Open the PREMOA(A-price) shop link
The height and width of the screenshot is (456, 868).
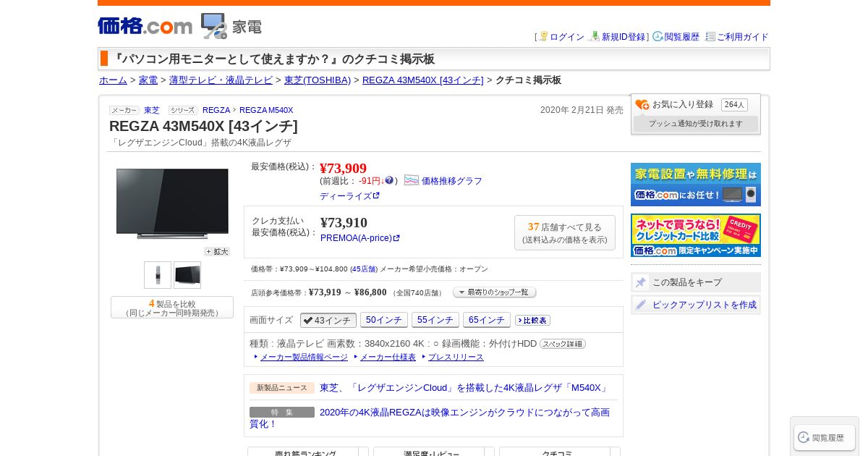(x=356, y=238)
